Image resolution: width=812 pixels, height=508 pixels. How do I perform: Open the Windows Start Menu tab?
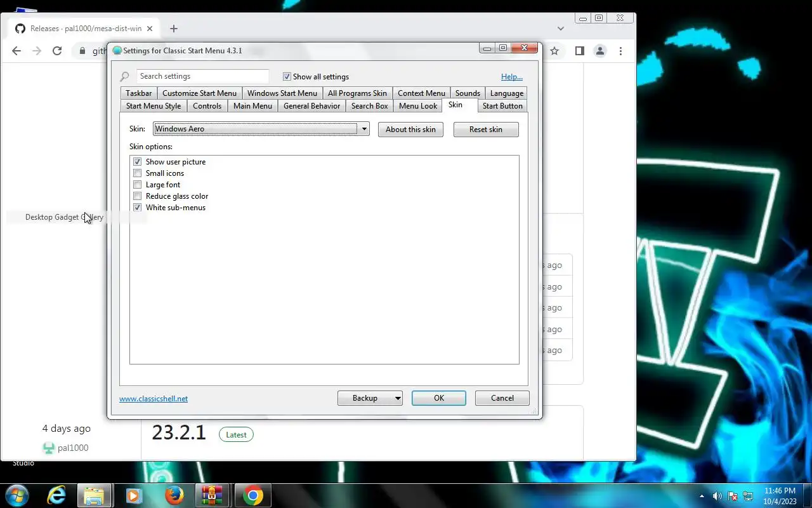282,93
